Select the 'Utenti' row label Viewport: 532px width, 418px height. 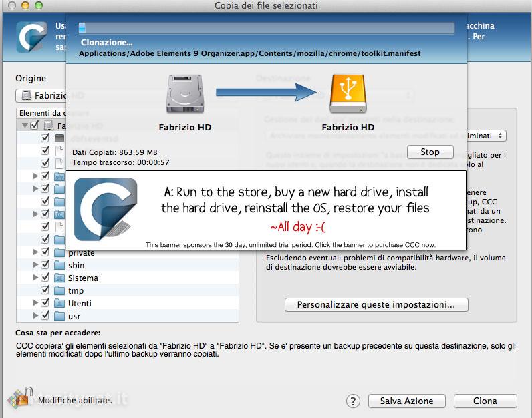[x=80, y=303]
